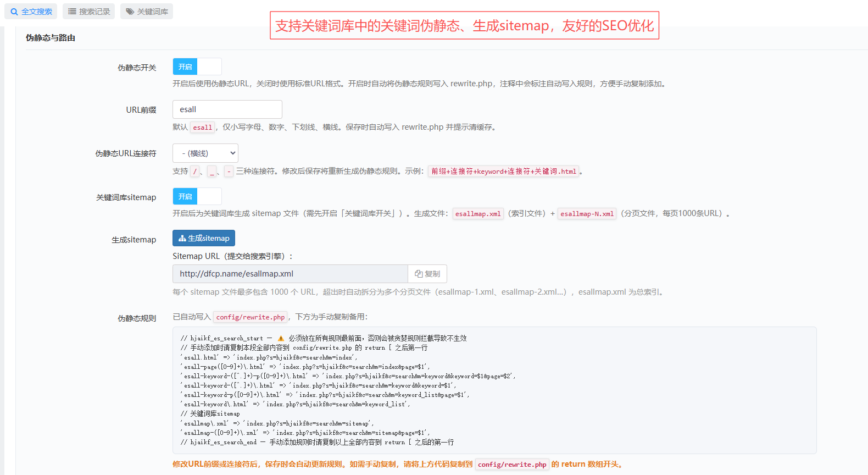Click the '_' connector code tag
This screenshot has height=475, width=868.
point(212,172)
